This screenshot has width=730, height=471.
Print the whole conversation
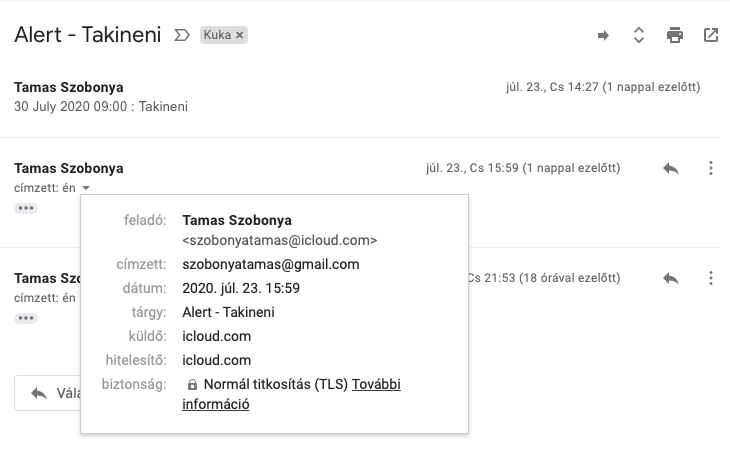point(675,36)
